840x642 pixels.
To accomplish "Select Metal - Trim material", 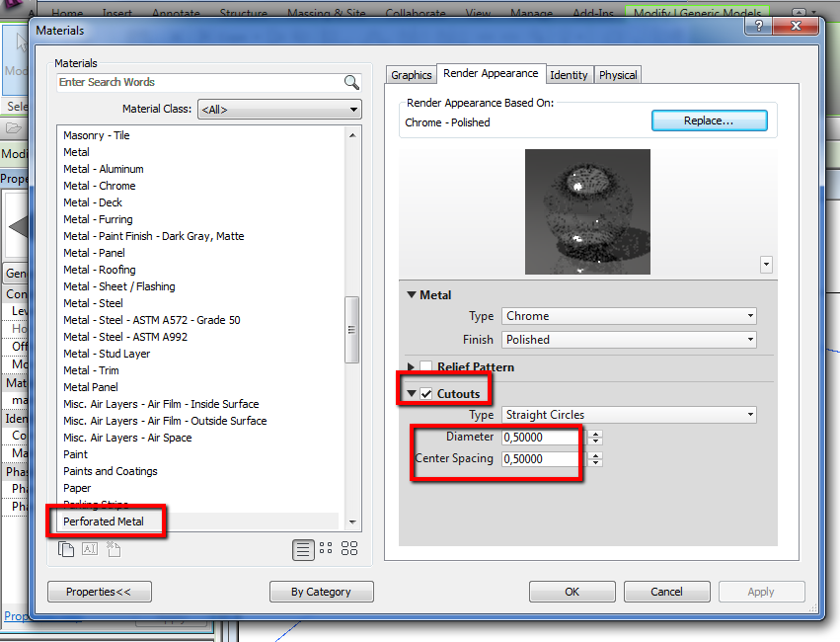I will [x=91, y=370].
